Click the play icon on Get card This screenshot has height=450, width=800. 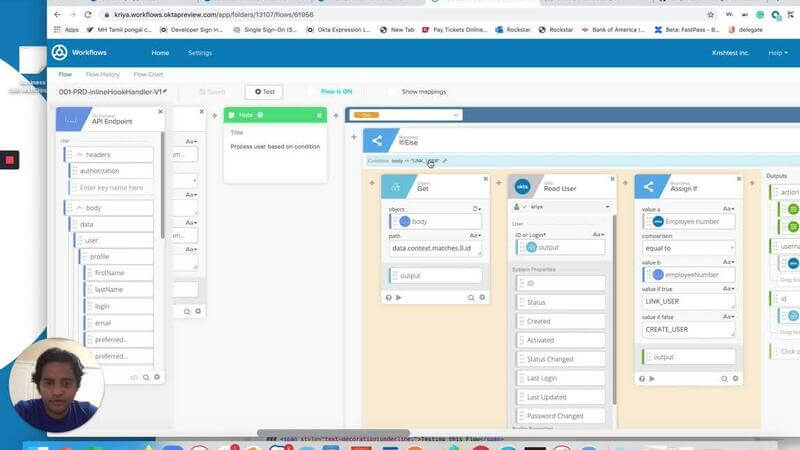point(399,297)
